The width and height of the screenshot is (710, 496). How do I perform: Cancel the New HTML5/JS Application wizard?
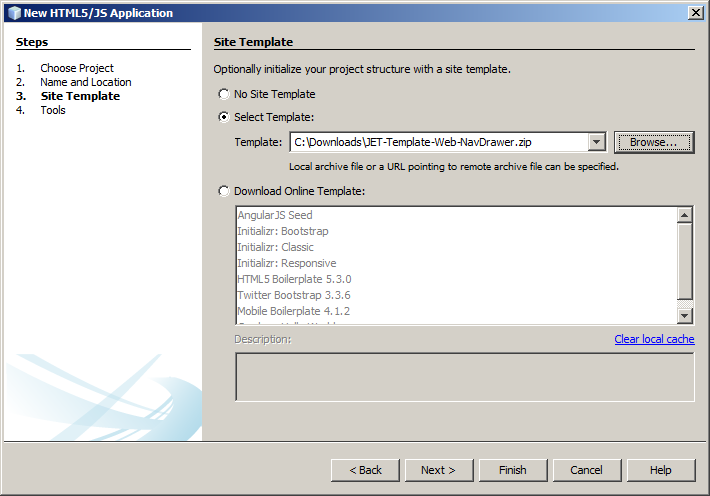(x=587, y=470)
